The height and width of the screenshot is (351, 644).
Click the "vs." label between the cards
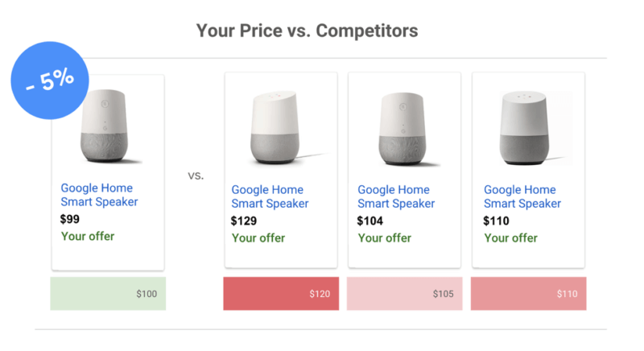[196, 175]
